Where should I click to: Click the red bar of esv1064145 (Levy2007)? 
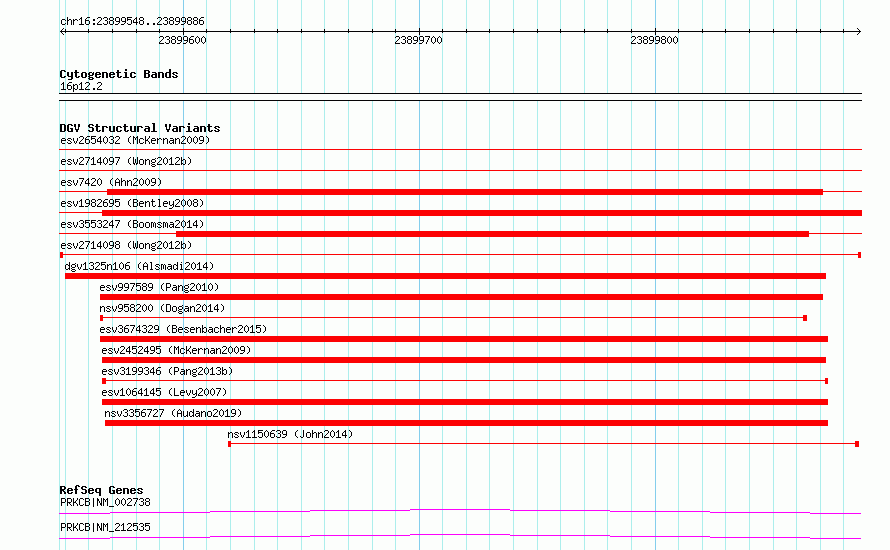coord(465,402)
